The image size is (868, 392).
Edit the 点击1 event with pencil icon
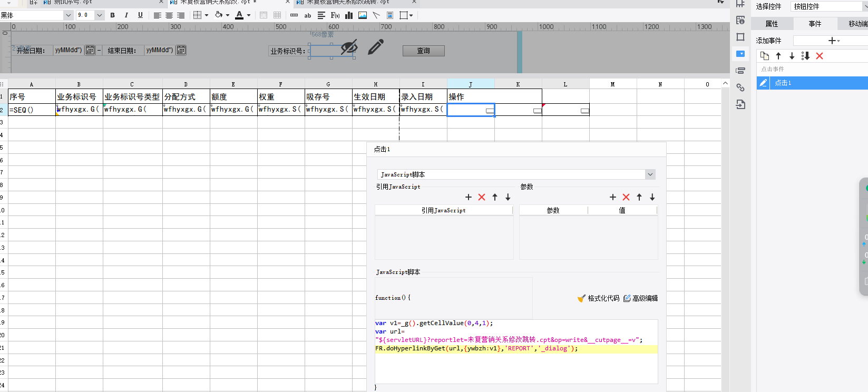763,83
